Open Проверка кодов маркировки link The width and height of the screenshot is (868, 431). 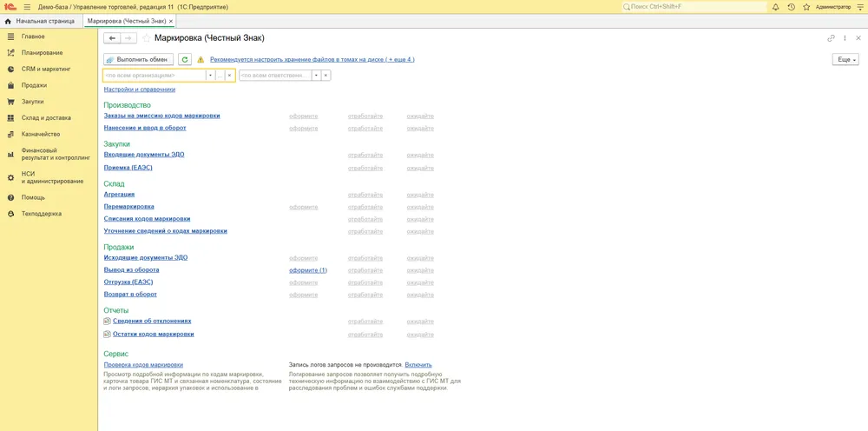[143, 364]
